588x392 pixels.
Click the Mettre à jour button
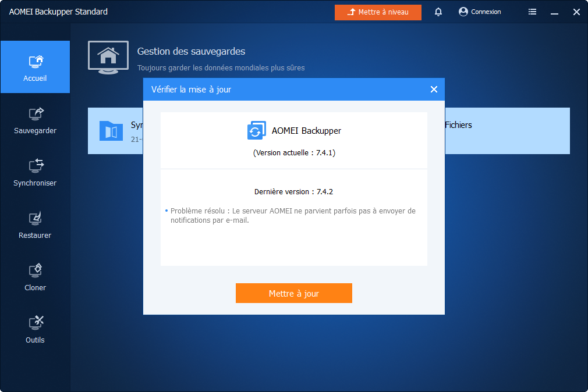(x=293, y=293)
